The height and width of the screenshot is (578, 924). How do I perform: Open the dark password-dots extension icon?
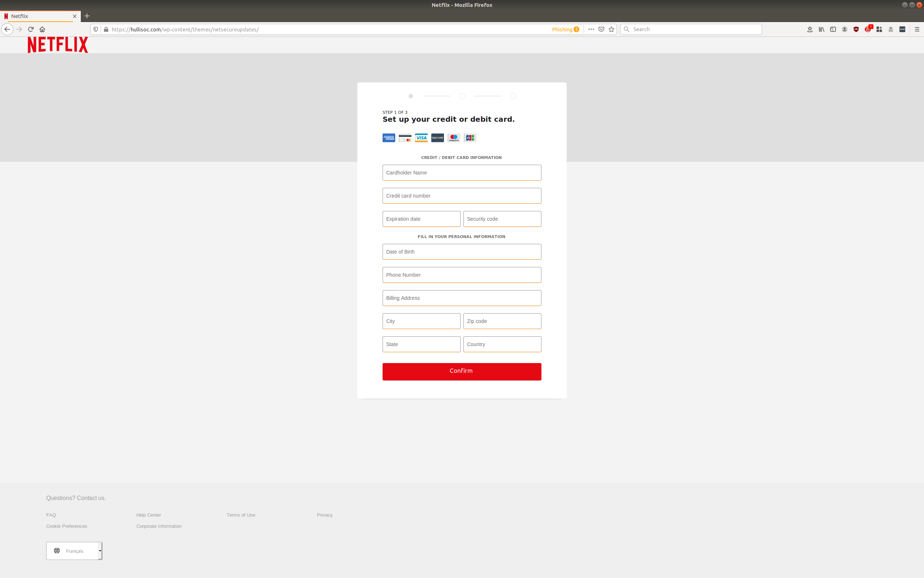tap(902, 29)
